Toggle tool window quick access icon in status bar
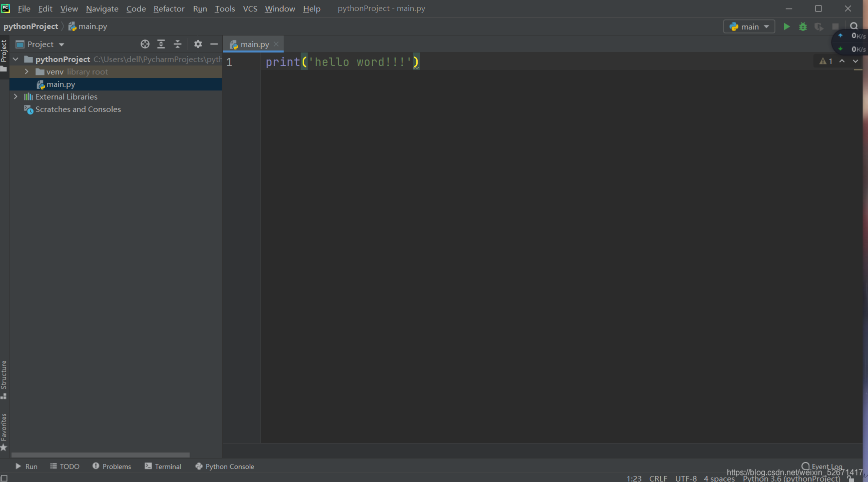Screen dimensions: 868x482 [4, 478]
